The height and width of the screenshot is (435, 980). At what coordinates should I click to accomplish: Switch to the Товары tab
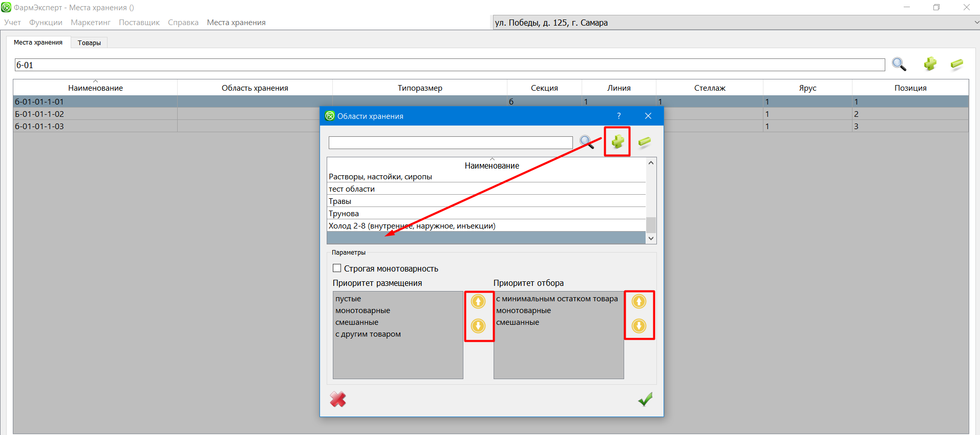click(89, 43)
